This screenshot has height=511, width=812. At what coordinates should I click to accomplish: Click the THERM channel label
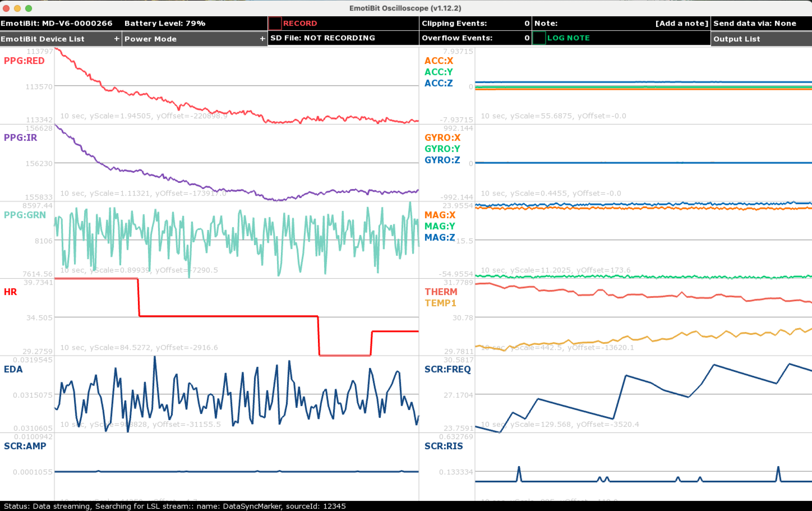(441, 292)
